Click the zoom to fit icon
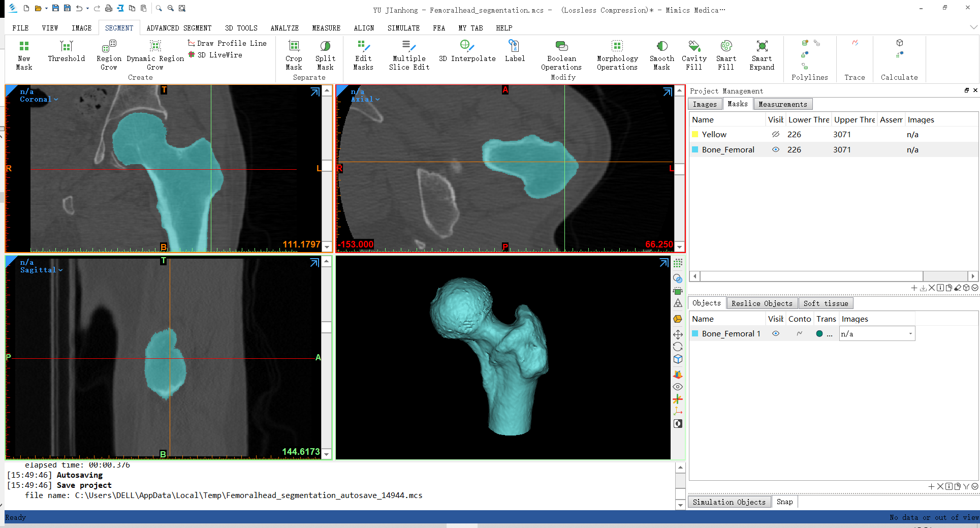The width and height of the screenshot is (980, 528). (182, 8)
